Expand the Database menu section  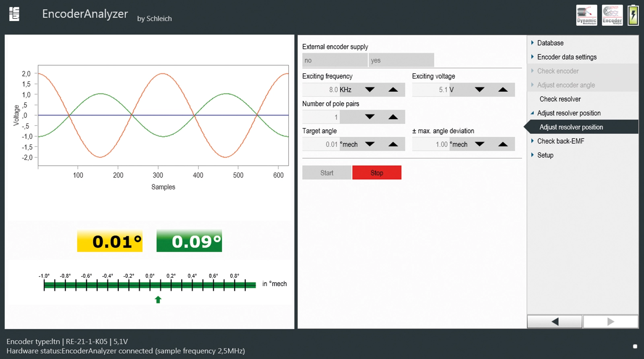point(550,43)
